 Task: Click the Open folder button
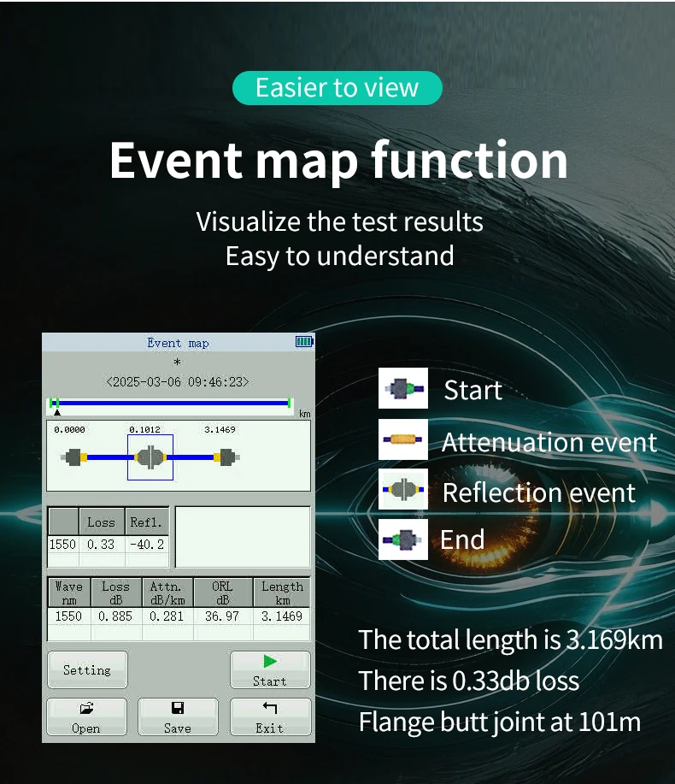86,717
